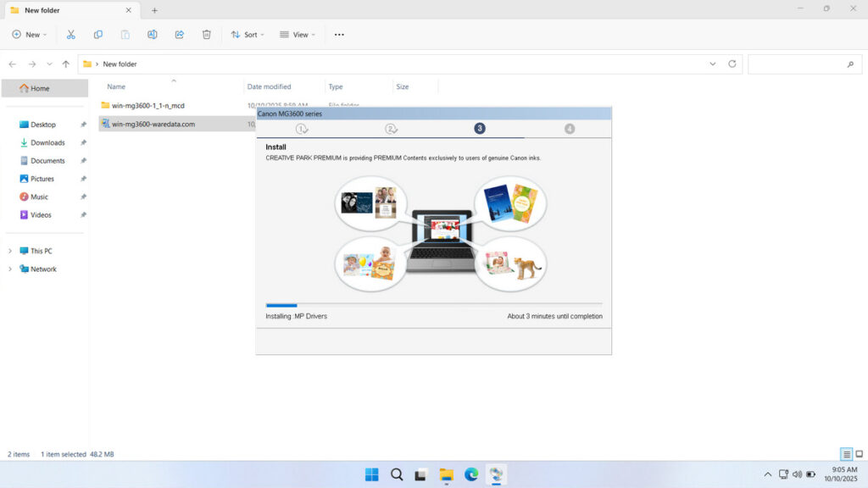Click the Rename icon in toolbar
868x488 pixels.
pyautogui.click(x=153, y=35)
